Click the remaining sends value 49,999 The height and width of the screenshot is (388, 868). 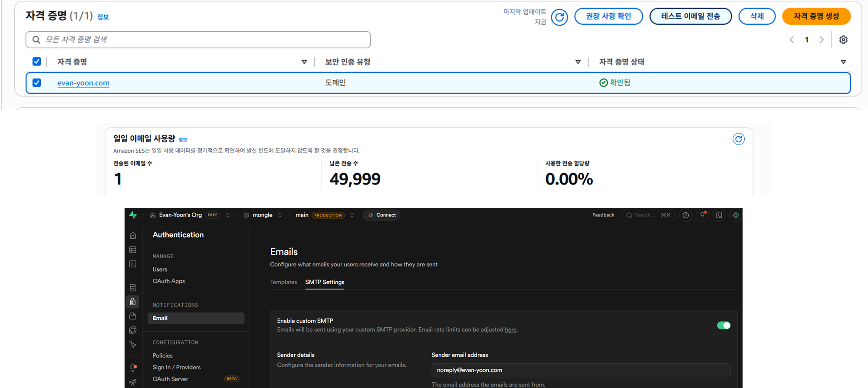[355, 179]
